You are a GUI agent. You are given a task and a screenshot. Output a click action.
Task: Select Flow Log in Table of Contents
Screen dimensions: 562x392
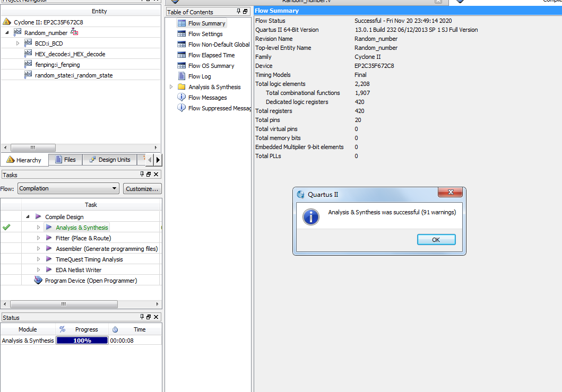(200, 76)
